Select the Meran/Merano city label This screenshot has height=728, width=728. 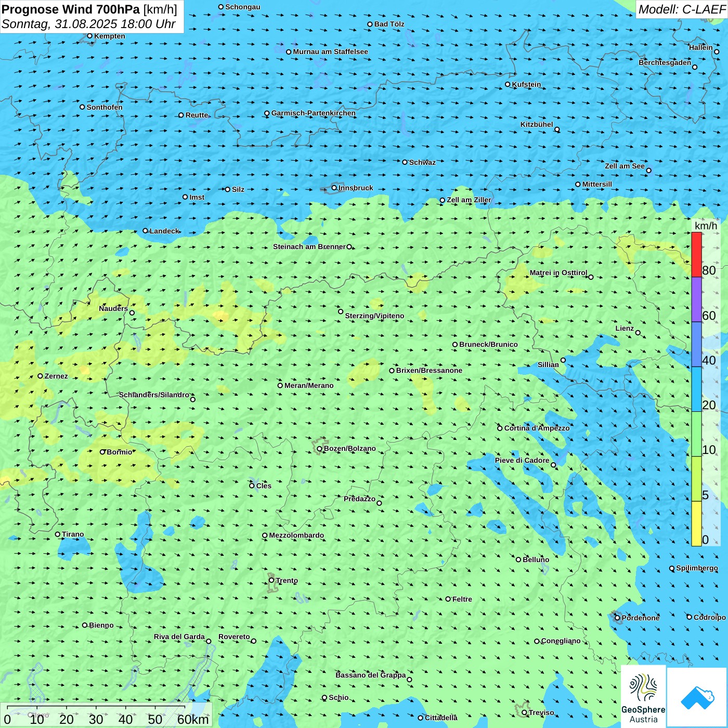(x=309, y=385)
